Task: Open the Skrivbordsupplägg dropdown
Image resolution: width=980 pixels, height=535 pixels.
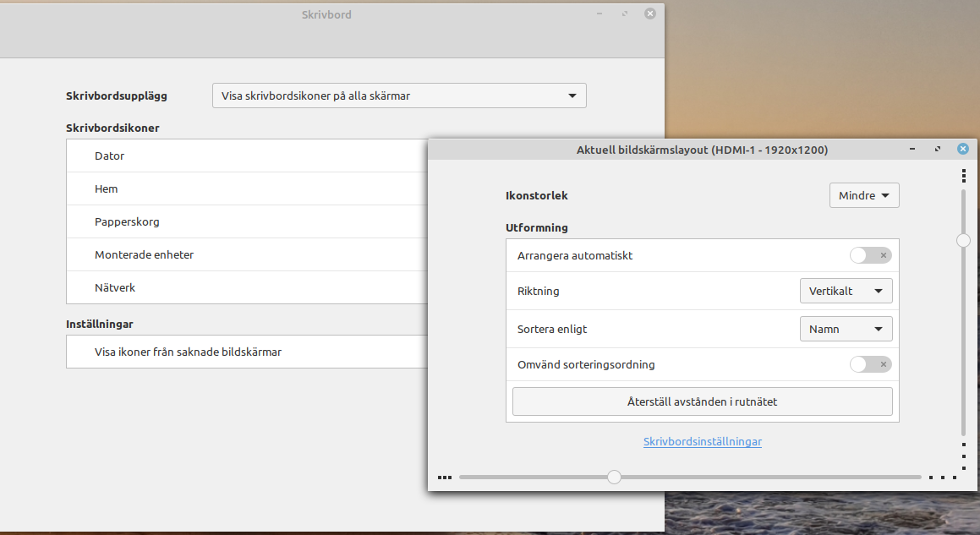Action: (399, 96)
